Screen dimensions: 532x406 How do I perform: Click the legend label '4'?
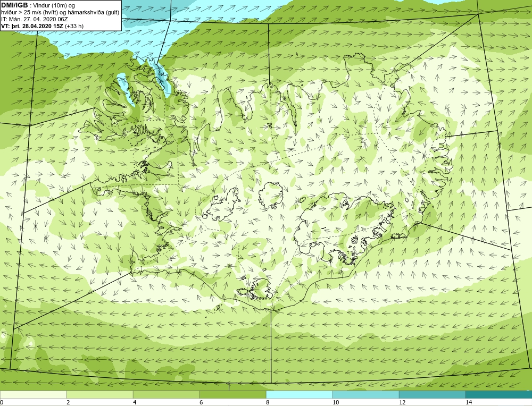coord(135,402)
